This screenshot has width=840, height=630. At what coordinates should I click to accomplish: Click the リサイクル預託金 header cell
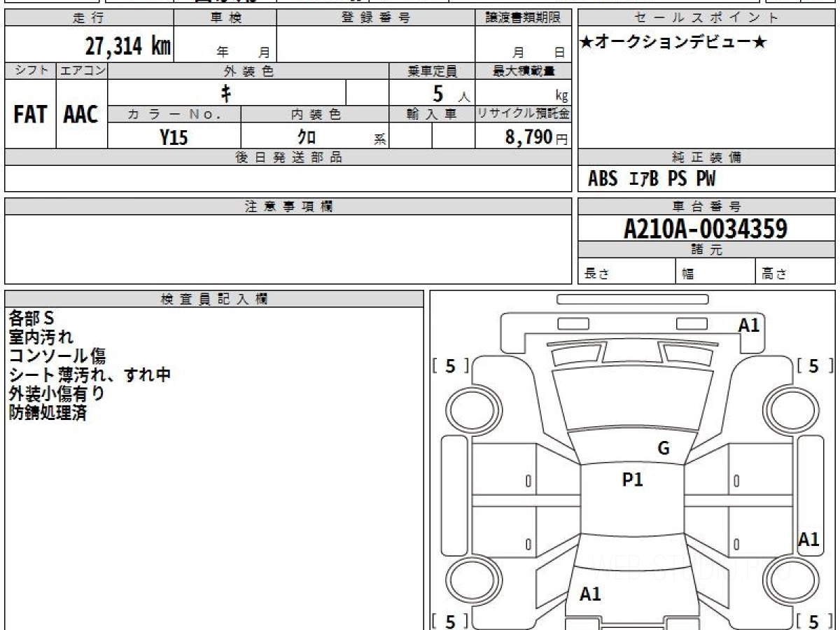click(523, 115)
